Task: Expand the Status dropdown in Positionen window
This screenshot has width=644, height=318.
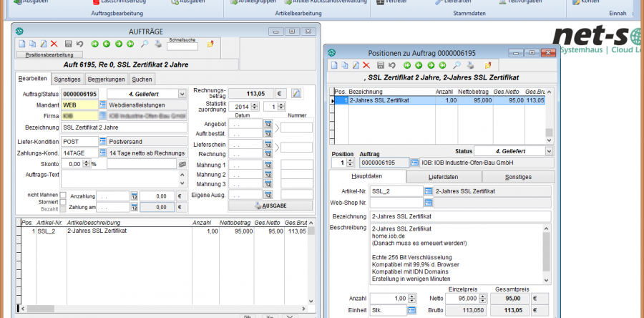Action: (x=549, y=151)
